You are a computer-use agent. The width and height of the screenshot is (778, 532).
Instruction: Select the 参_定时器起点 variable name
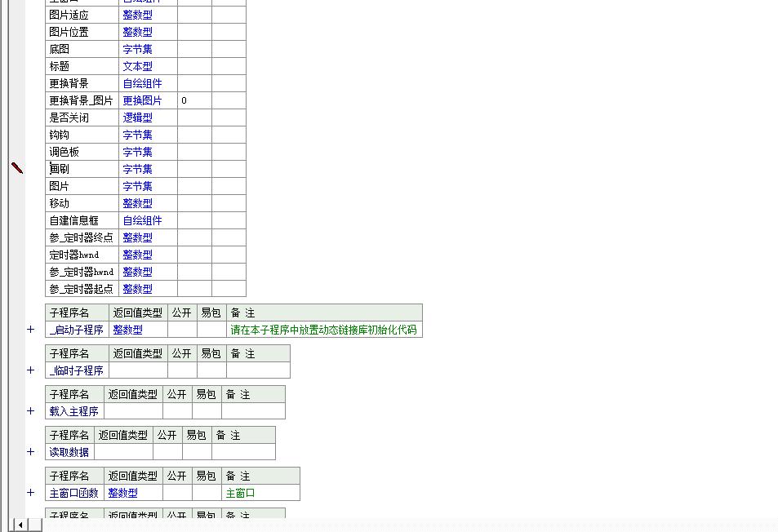pyautogui.click(x=81, y=289)
